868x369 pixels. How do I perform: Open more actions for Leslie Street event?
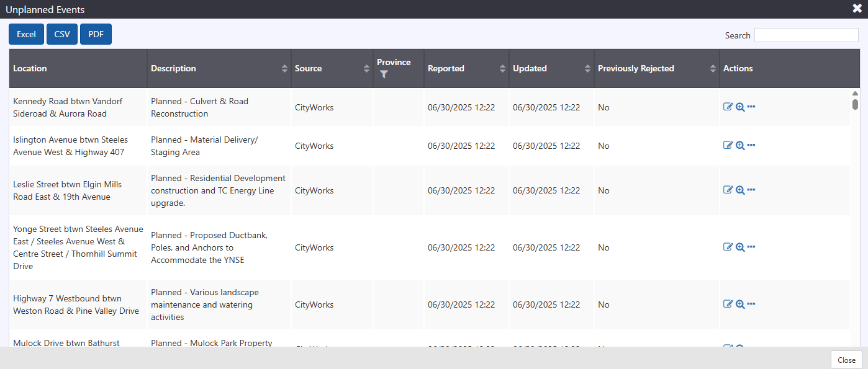pos(751,190)
